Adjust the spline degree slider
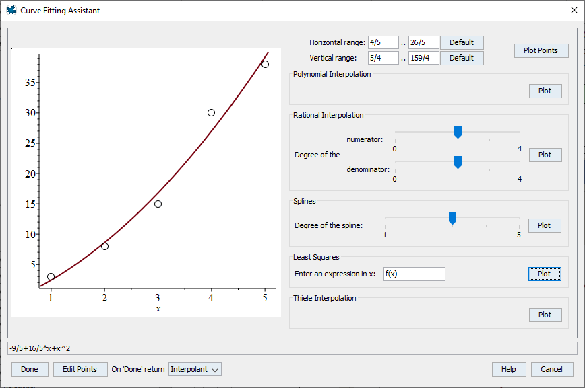The image size is (585, 388). pyautogui.click(x=452, y=218)
